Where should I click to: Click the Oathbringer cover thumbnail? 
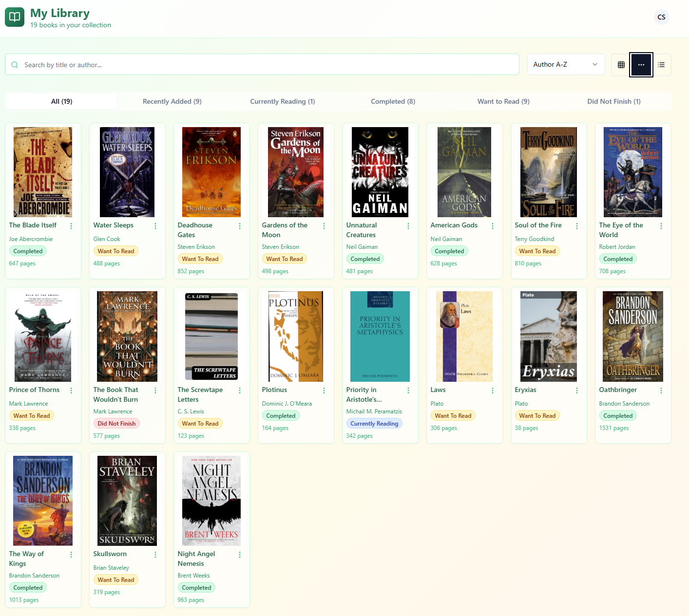[633, 336]
